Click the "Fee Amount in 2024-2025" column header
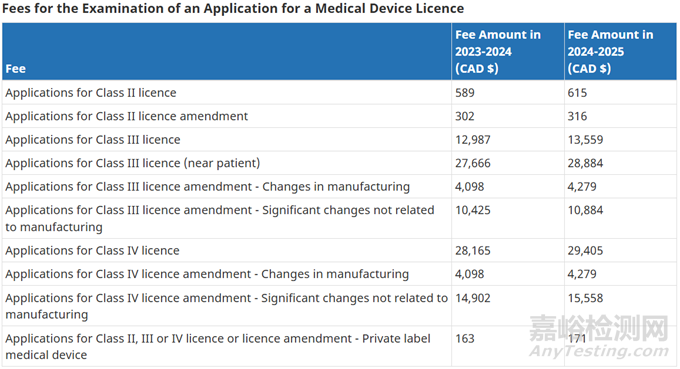680x369 pixels. [x=620, y=52]
